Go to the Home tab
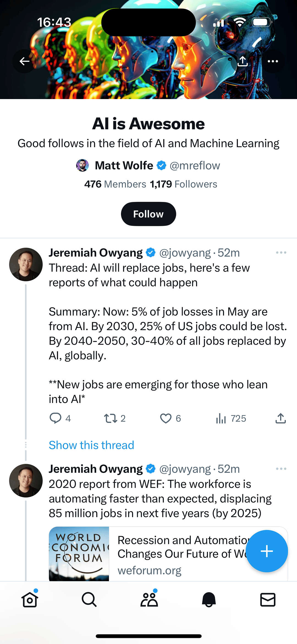297x644 pixels. click(30, 600)
